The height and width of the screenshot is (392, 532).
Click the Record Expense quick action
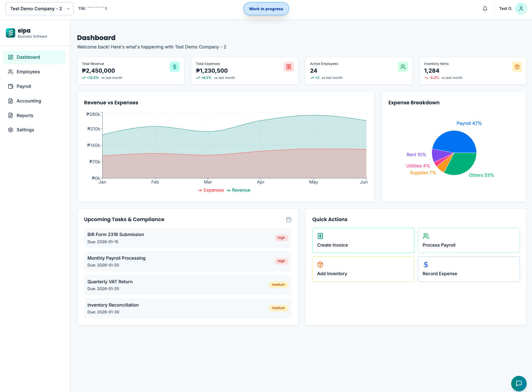tap(469, 269)
